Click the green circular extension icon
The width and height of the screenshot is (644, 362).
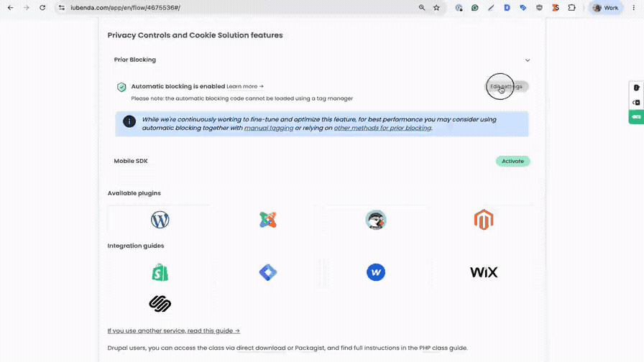(x=475, y=8)
